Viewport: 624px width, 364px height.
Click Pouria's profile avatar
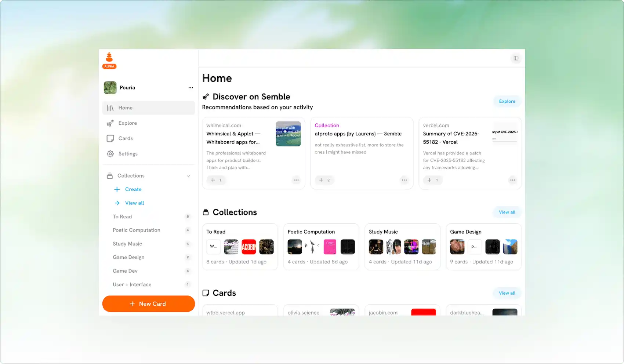tap(110, 87)
